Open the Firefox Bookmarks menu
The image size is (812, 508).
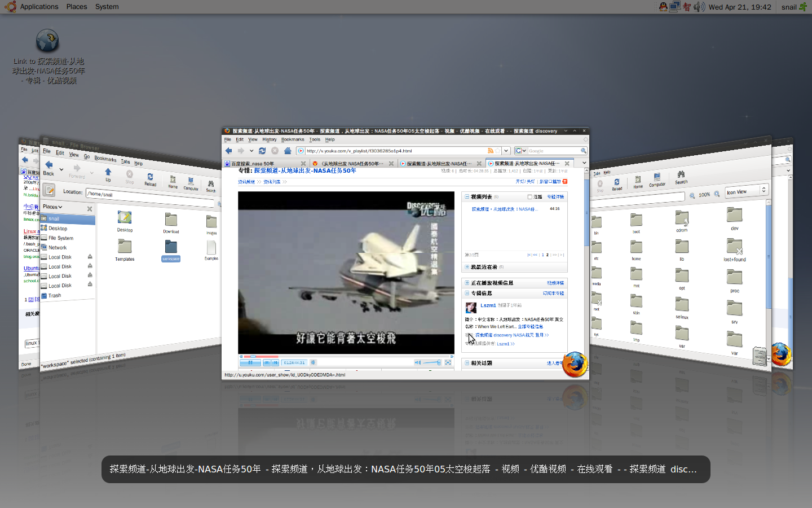point(293,139)
